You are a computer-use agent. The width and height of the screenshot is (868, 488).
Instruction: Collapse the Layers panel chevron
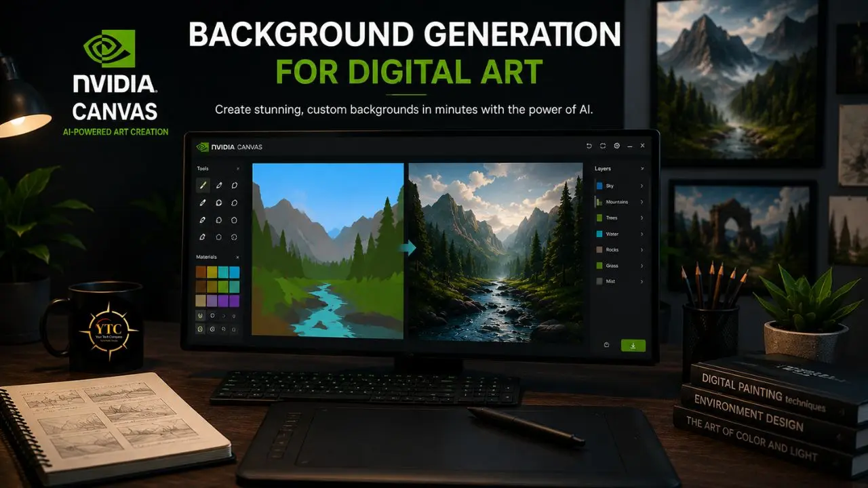click(x=642, y=168)
